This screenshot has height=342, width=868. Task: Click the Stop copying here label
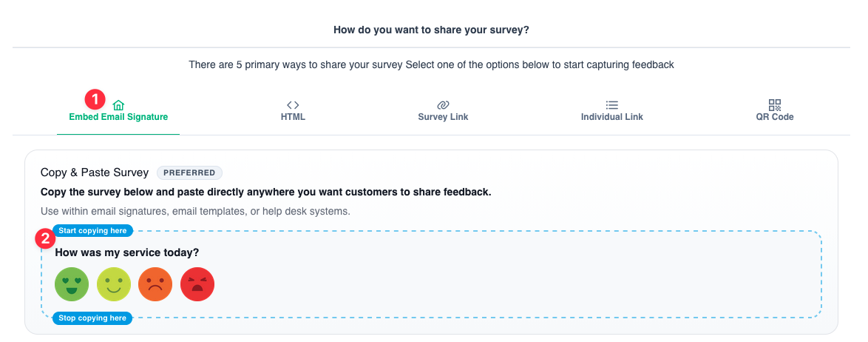point(92,318)
